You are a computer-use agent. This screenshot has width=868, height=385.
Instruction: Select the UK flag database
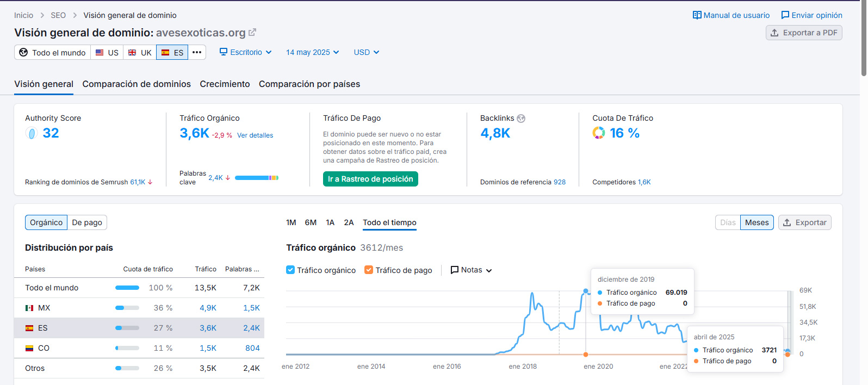[x=140, y=52]
